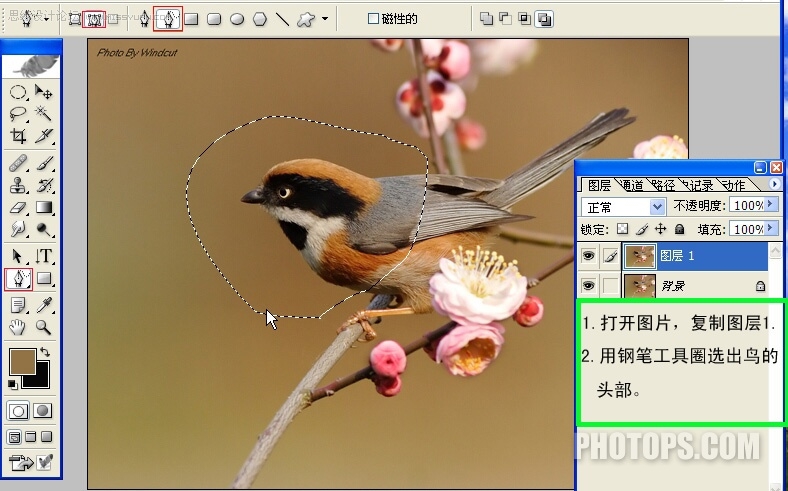788x491 pixels.
Task: Choose Shape Layers mode in options bar
Action: point(75,19)
